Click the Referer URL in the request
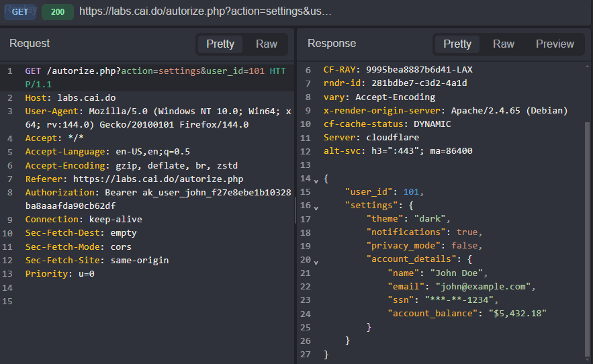This screenshot has width=593, height=364. (x=158, y=179)
